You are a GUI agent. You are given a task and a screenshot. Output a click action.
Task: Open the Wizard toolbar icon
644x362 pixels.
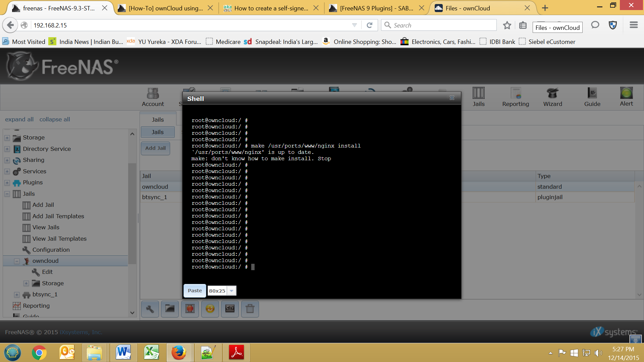tap(552, 97)
